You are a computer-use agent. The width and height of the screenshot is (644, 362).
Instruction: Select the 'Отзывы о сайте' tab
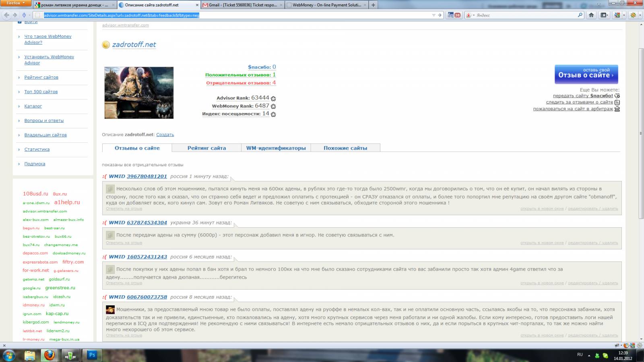coord(137,148)
